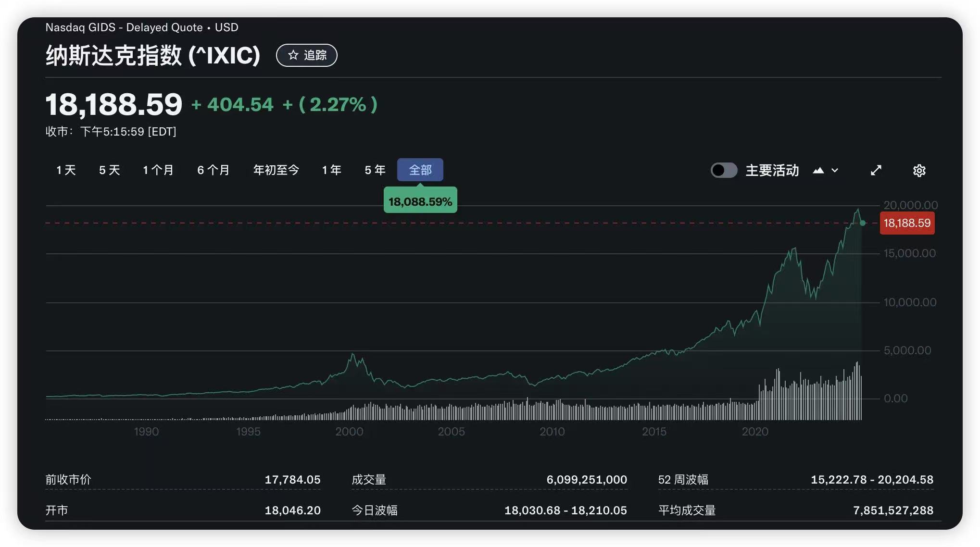The width and height of the screenshot is (980, 547).
Task: Click the star 追踪 follow button
Action: pyautogui.click(x=307, y=55)
